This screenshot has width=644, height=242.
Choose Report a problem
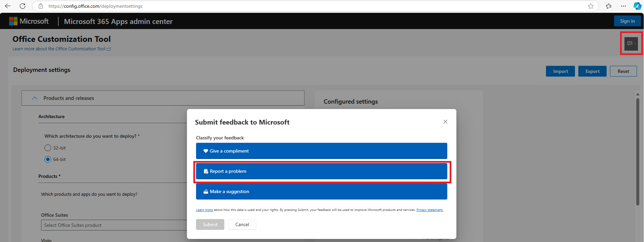(x=322, y=171)
